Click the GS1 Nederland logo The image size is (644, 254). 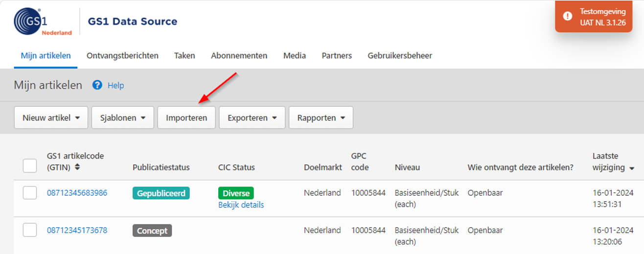43,22
